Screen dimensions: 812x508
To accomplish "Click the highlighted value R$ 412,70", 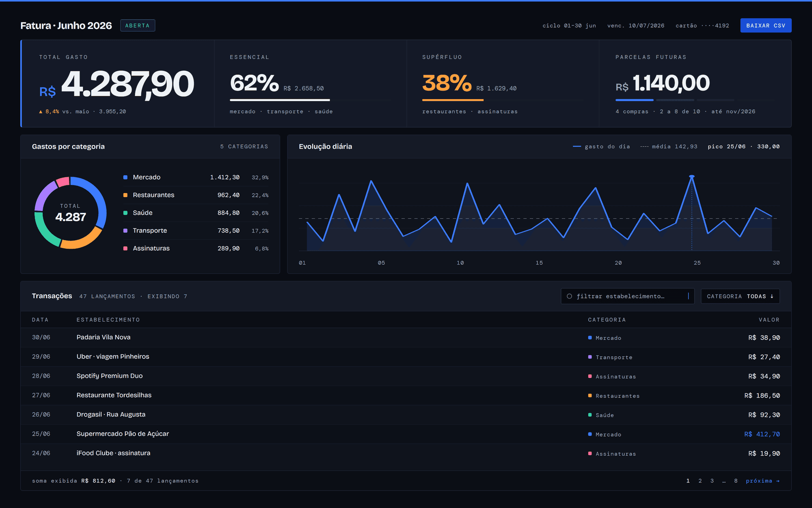I will click(x=762, y=434).
